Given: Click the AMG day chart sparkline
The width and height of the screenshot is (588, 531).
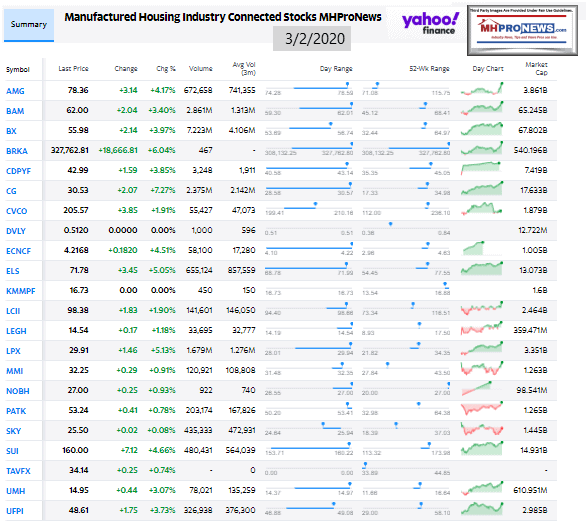Looking at the screenshot, I should [482, 89].
